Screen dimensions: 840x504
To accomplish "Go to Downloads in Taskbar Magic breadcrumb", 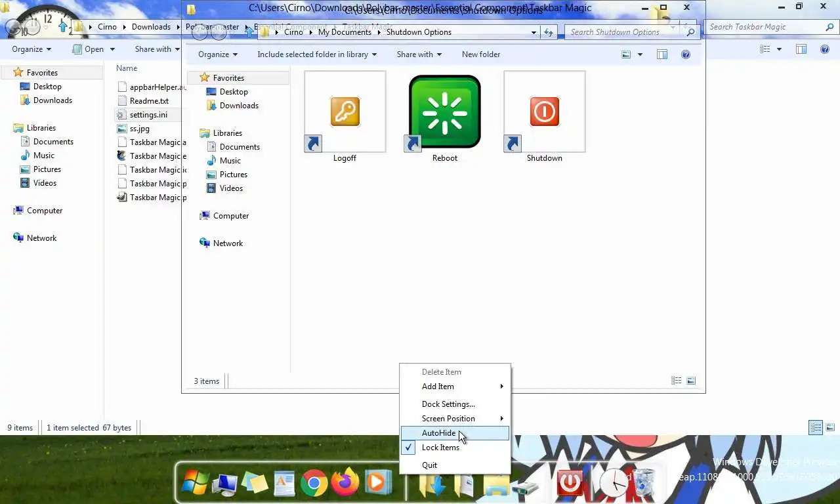I will coord(151,27).
